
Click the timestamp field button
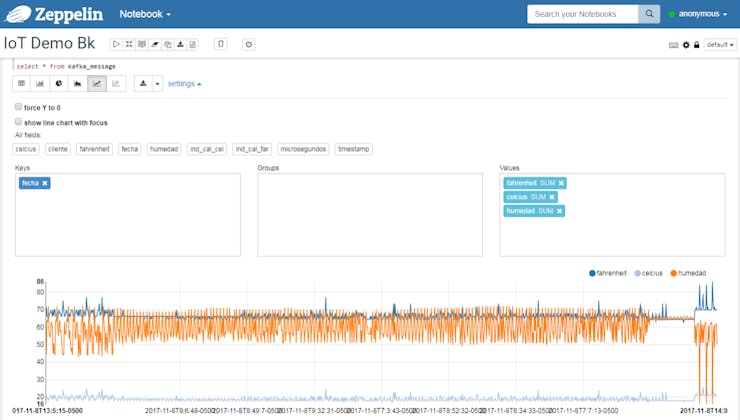click(x=353, y=149)
